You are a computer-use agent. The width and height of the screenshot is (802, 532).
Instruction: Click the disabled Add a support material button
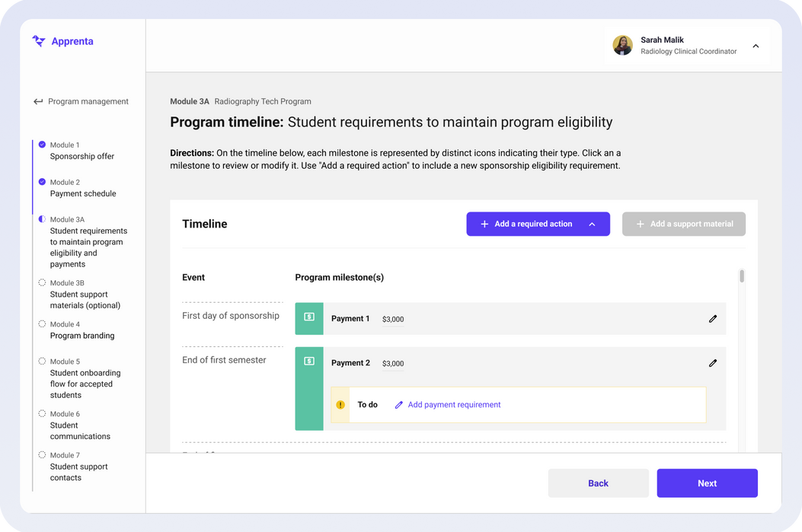(683, 224)
